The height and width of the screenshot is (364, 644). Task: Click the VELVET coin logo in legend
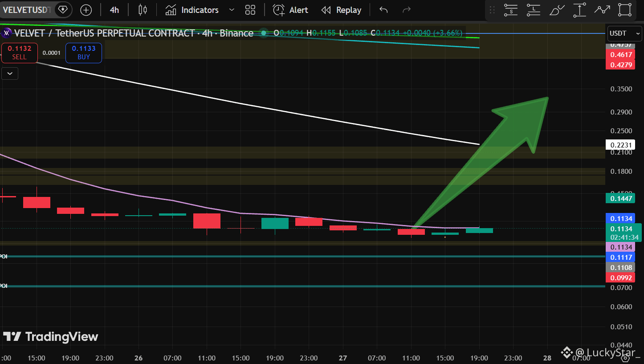coord(7,33)
